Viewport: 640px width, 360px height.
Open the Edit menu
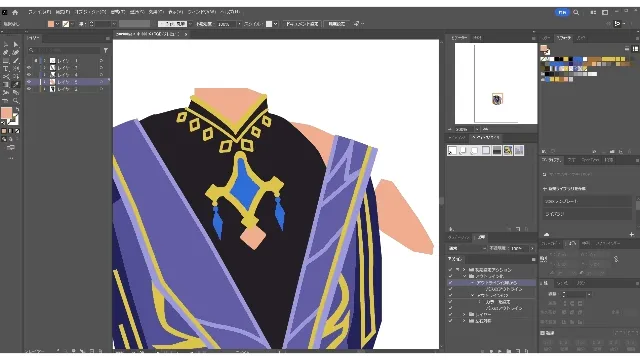click(x=62, y=12)
